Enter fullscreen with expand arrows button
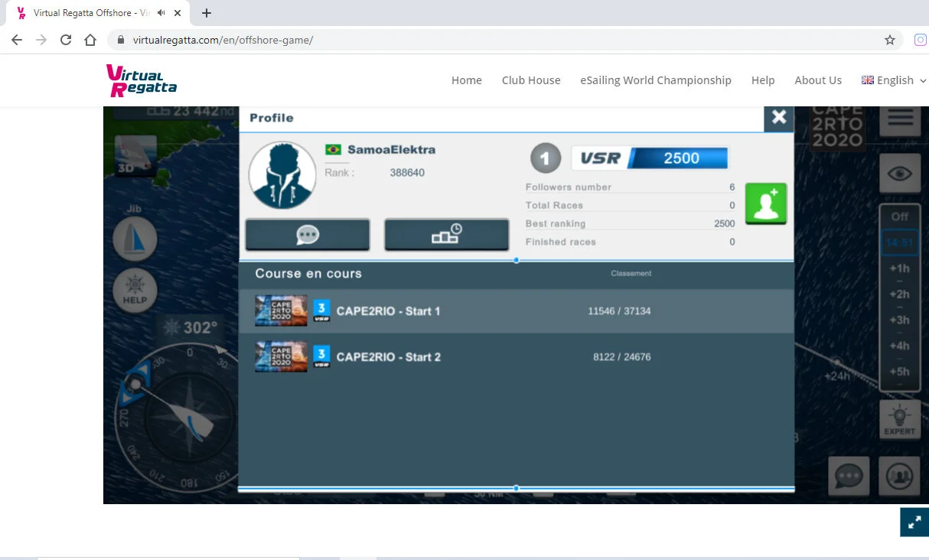 [914, 523]
